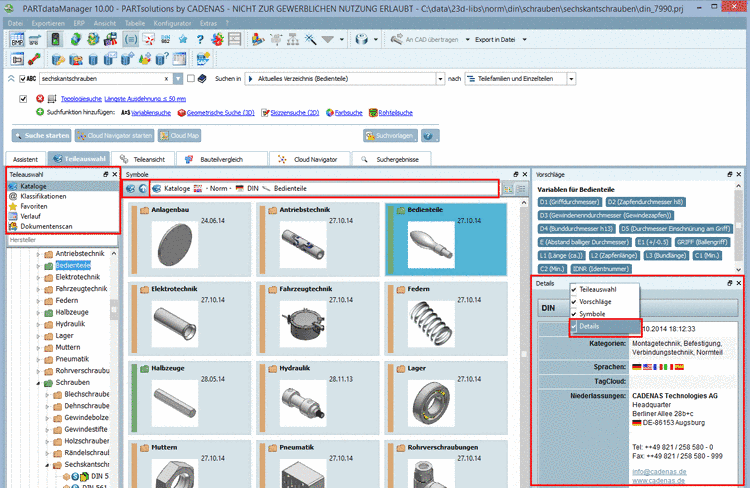The image size is (750, 488).
Task: Uncheck Details in the panel context menu
Action: click(604, 326)
